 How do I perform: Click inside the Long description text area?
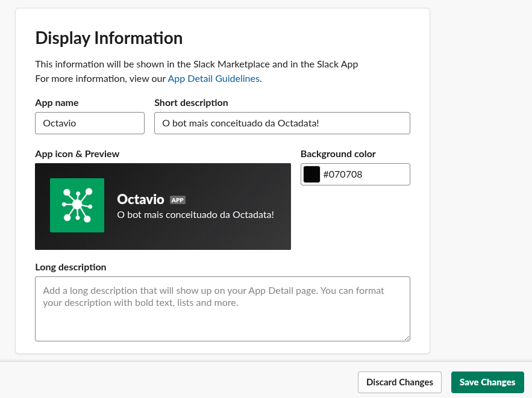pos(222,309)
